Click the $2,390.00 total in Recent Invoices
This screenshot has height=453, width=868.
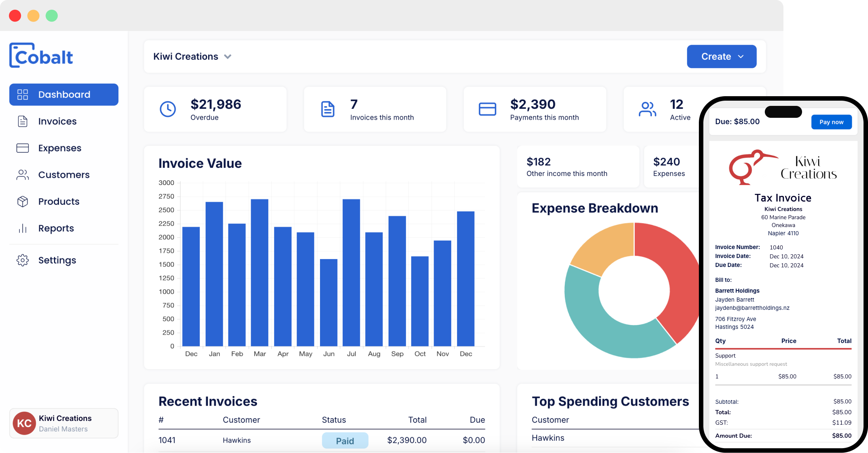[407, 440]
